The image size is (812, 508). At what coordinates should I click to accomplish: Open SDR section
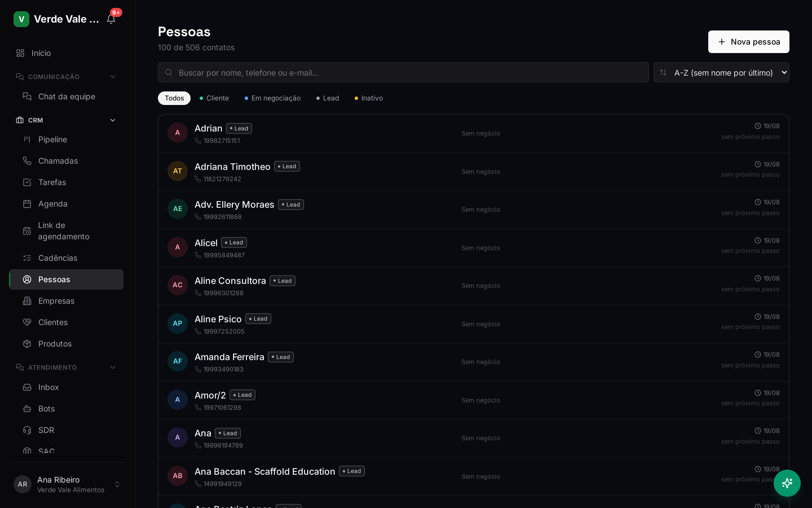tap(67, 430)
